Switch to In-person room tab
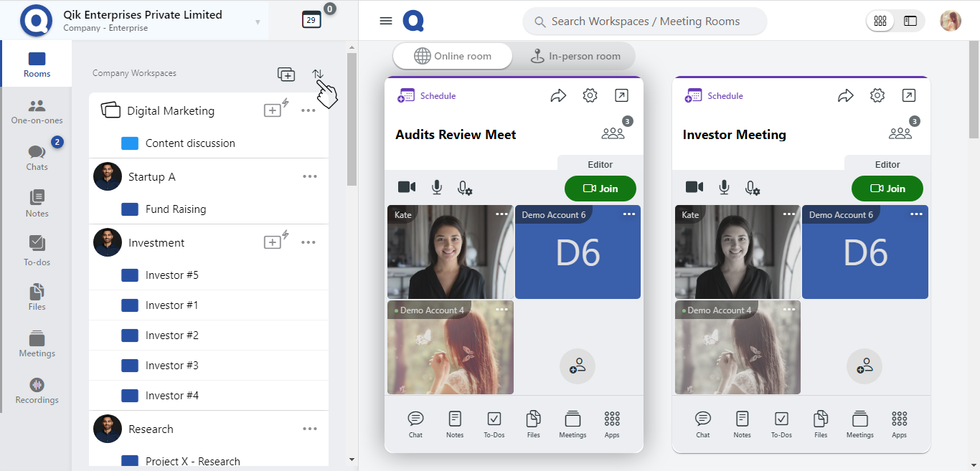The image size is (980, 471). click(575, 57)
